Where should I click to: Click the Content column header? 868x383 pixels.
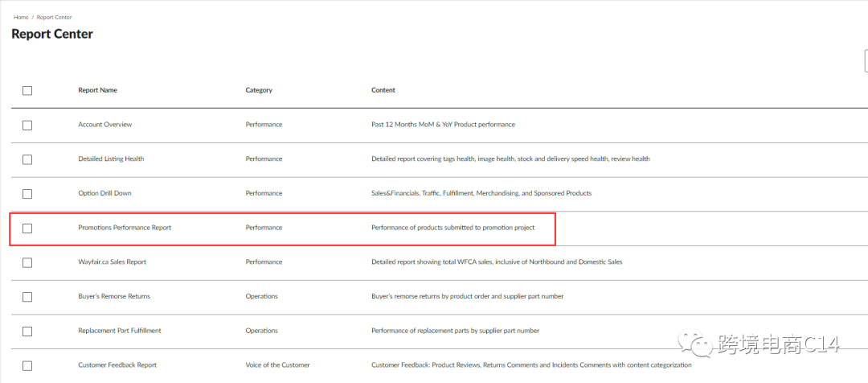383,90
